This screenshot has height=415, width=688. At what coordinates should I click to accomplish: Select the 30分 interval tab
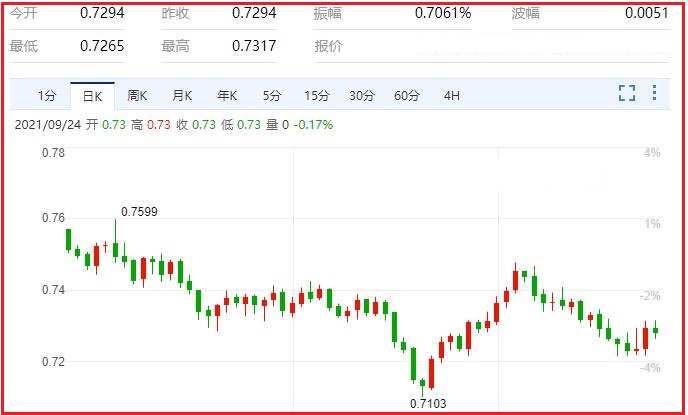(362, 96)
